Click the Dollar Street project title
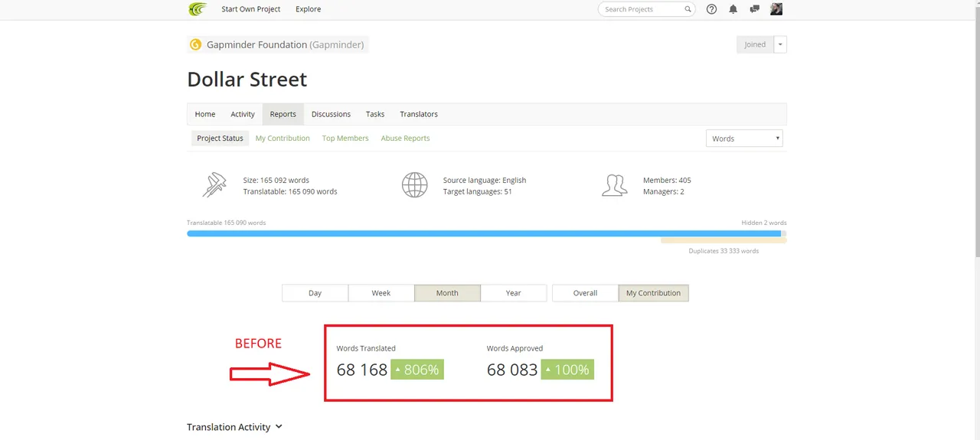Image resolution: width=980 pixels, height=440 pixels. (x=247, y=80)
